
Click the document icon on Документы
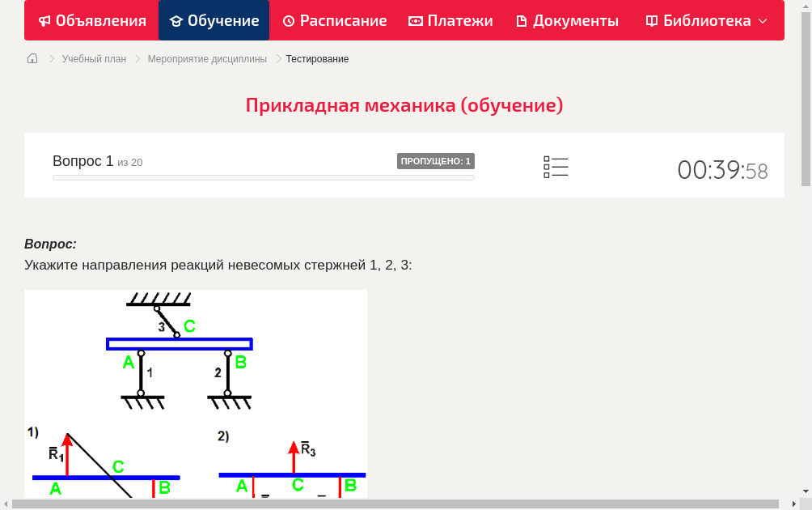[522, 20]
